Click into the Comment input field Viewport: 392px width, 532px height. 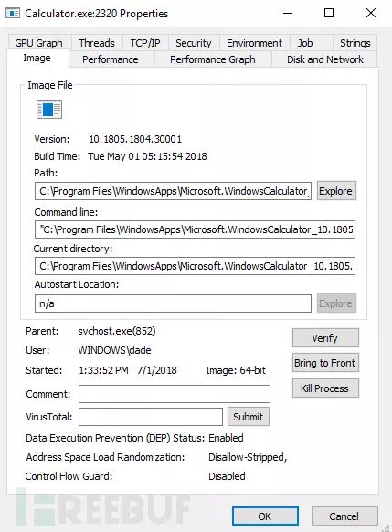175,394
